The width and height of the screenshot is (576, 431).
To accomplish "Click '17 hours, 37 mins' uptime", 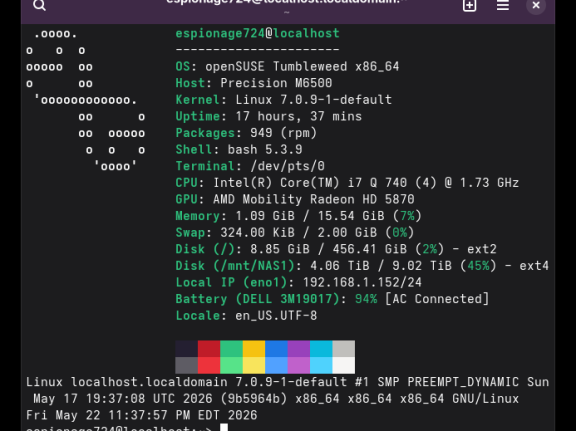I will click(x=299, y=116).
